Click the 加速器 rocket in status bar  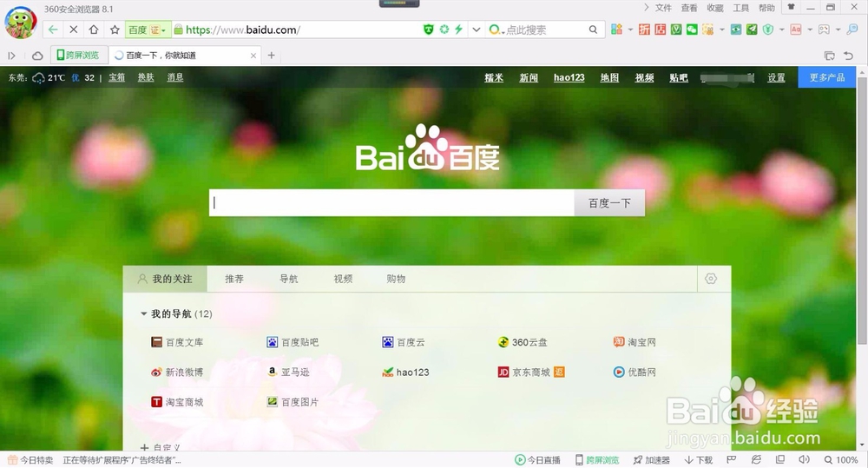tap(652, 459)
